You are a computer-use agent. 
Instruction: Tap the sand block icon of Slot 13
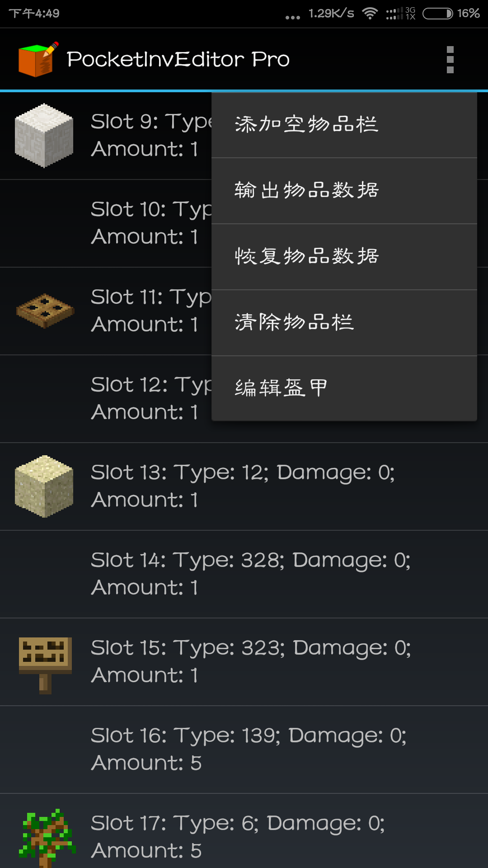[44, 486]
